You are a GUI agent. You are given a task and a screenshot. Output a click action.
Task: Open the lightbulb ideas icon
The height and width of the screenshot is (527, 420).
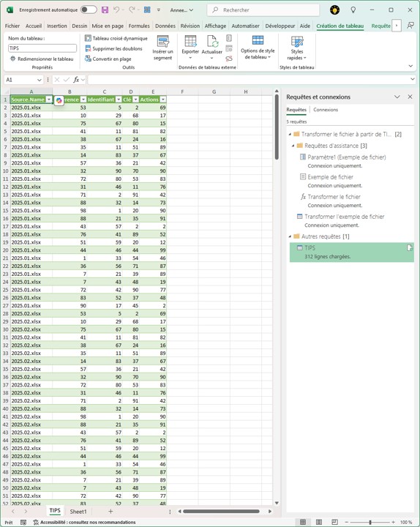point(353,10)
